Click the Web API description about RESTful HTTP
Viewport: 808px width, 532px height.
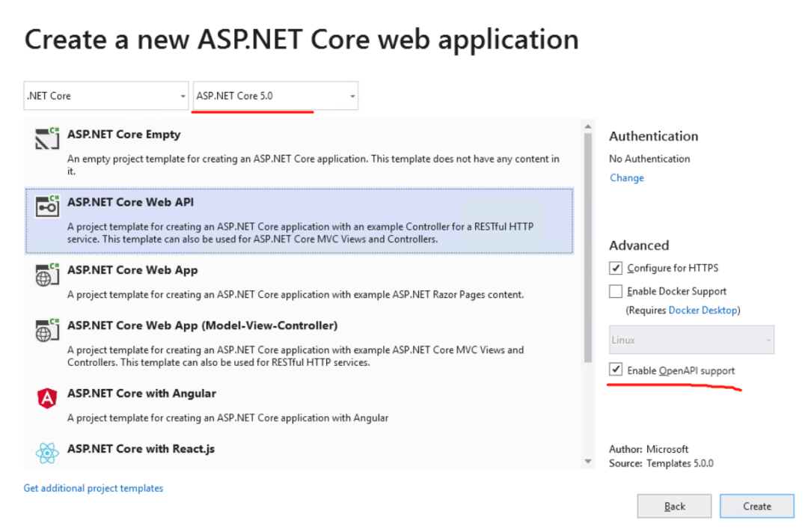[x=301, y=233]
